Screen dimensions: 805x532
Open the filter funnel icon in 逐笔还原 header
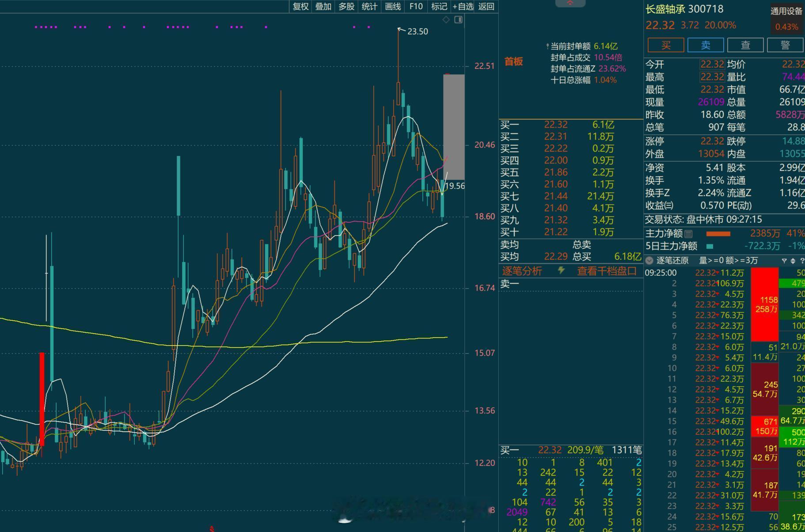pos(784,261)
